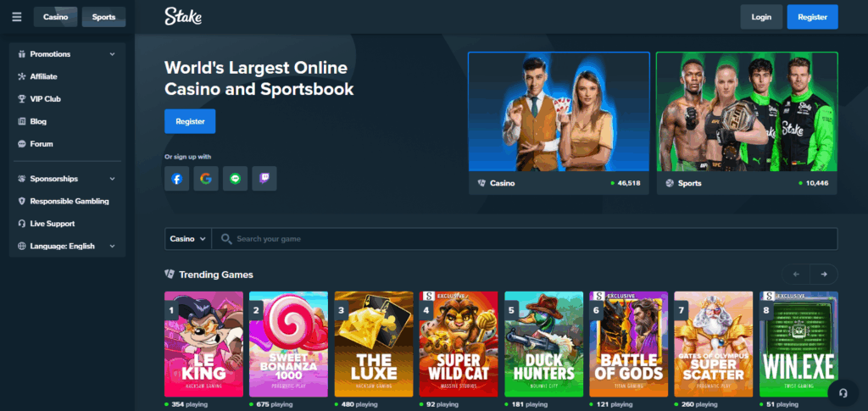Open Gates of Olympus Super Scatter card
868x411 pixels.
[714, 344]
